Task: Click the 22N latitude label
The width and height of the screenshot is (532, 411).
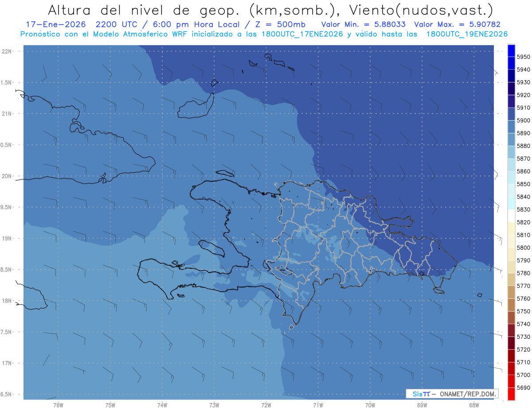Action: tap(8, 51)
